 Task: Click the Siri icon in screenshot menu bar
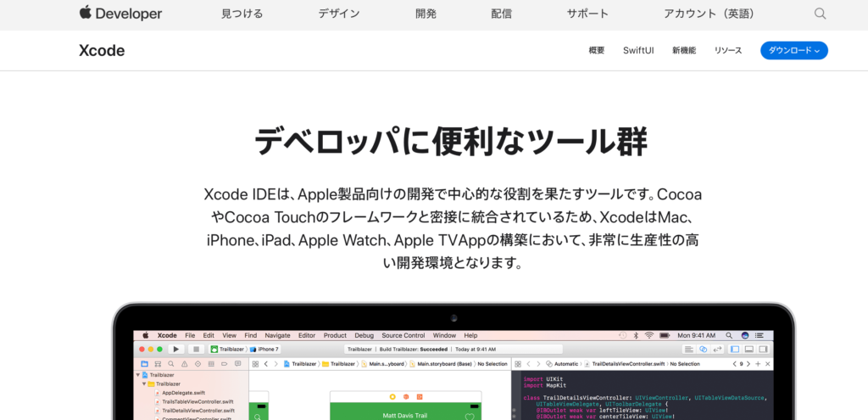[745, 335]
